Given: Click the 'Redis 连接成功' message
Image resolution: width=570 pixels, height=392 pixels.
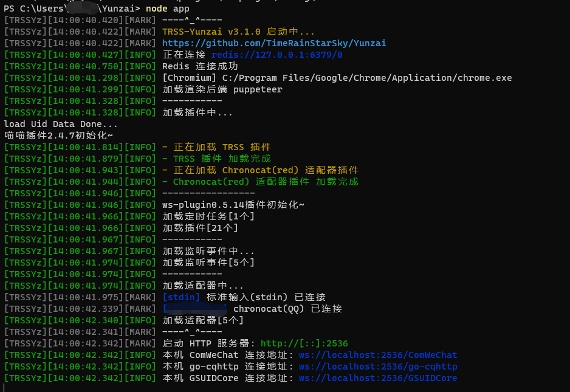Looking at the screenshot, I should (200, 66).
